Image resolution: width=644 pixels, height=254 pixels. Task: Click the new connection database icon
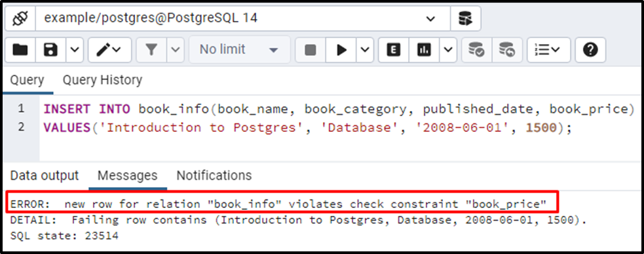tap(466, 18)
